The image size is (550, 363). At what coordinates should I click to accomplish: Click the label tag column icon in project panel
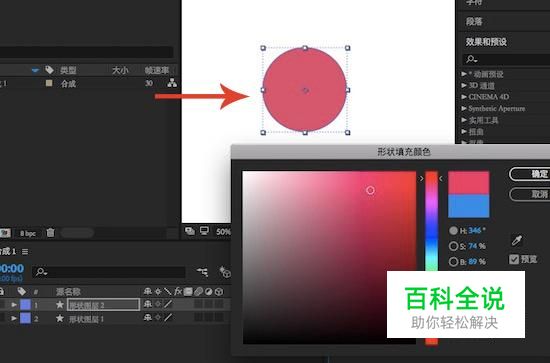(x=49, y=70)
